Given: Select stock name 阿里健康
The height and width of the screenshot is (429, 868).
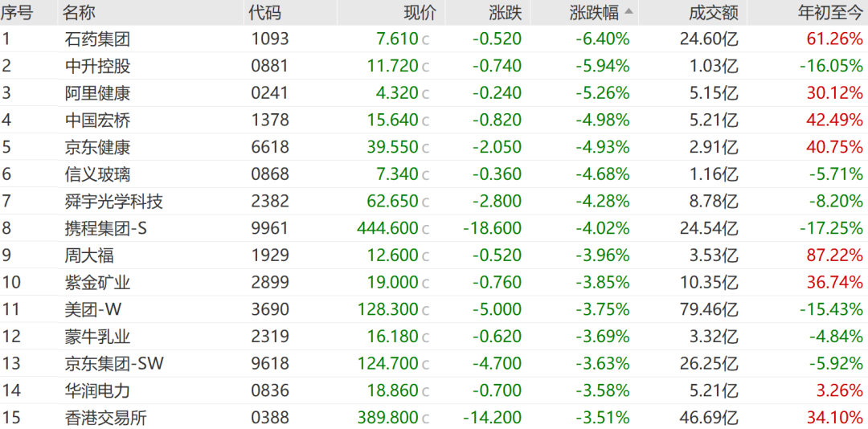Looking at the screenshot, I should 97,93.
